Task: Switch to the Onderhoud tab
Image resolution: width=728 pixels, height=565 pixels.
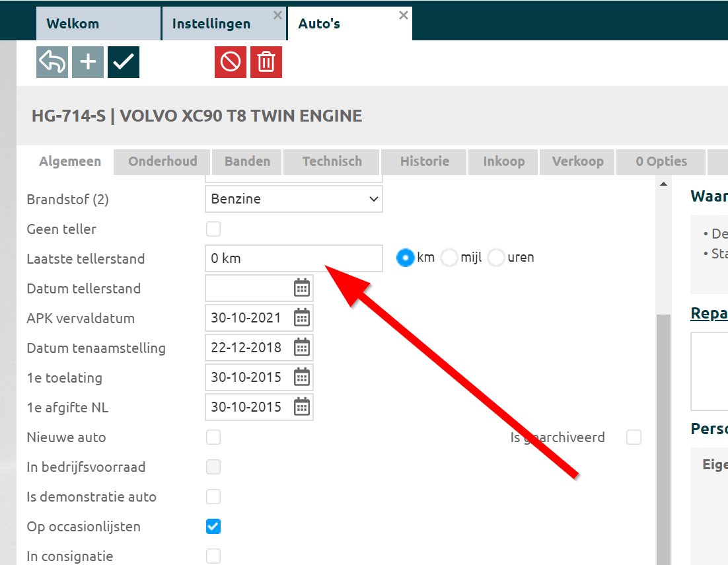Action: [163, 161]
